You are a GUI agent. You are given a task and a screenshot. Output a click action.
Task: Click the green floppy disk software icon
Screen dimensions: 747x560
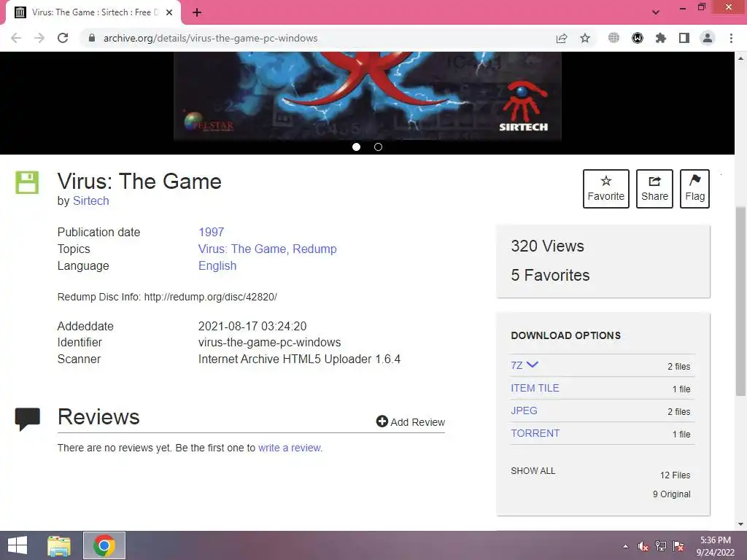(27, 182)
